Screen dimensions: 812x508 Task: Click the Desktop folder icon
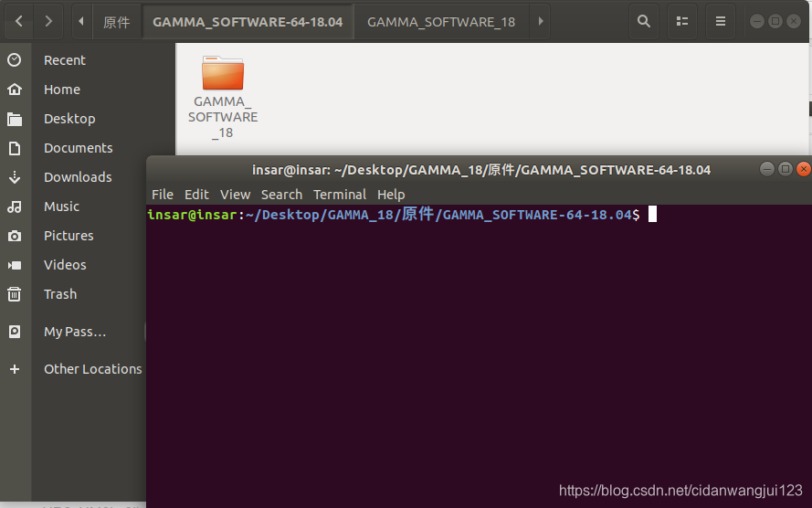[15, 119]
